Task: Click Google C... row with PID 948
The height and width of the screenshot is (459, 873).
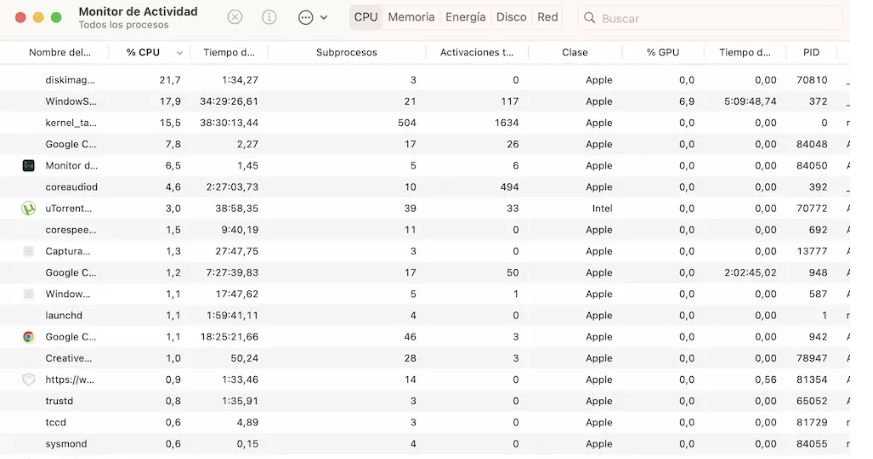Action: point(425,272)
